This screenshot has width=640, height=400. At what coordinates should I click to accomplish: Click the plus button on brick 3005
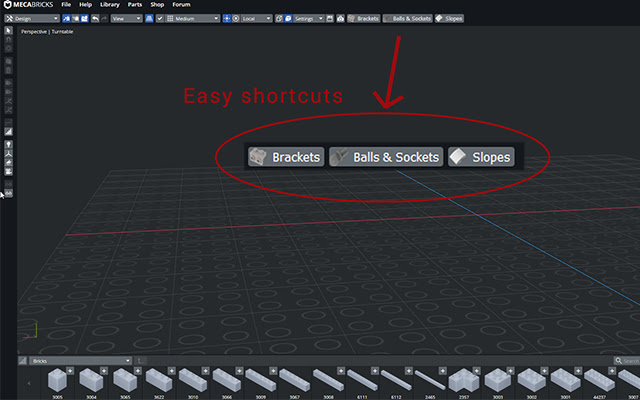pos(70,371)
